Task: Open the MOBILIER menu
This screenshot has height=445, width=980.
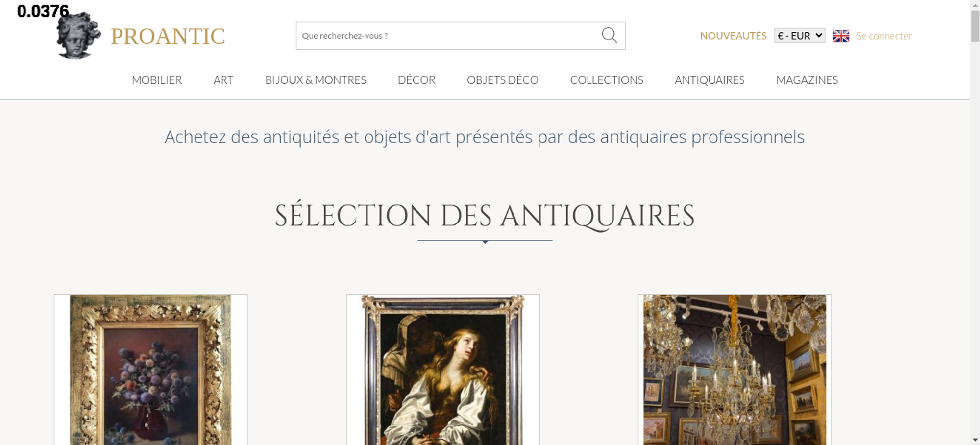Action: (x=157, y=80)
